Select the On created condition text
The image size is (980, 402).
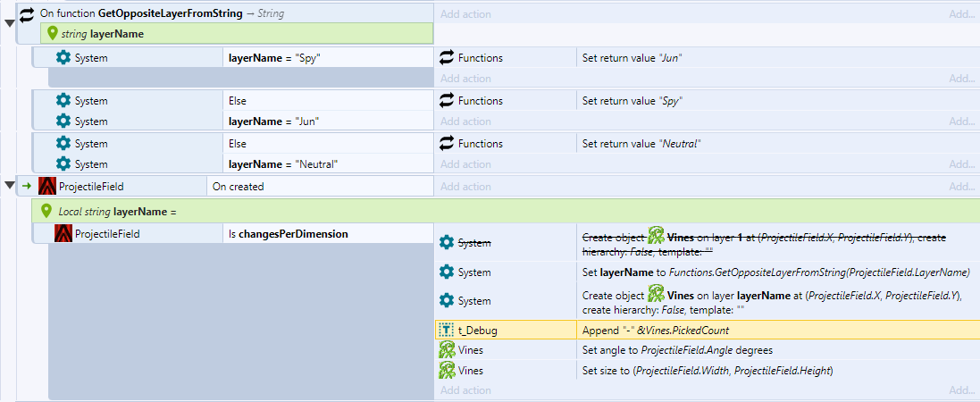coord(239,187)
